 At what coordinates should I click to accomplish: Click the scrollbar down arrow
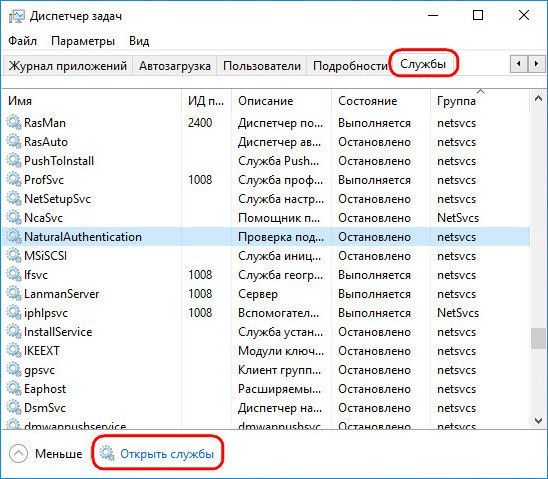coord(539,421)
